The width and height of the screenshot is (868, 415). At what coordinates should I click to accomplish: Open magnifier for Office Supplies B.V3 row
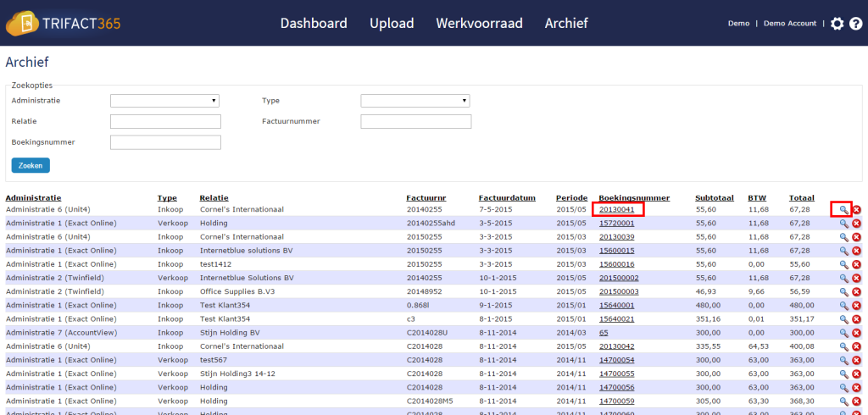pos(843,291)
